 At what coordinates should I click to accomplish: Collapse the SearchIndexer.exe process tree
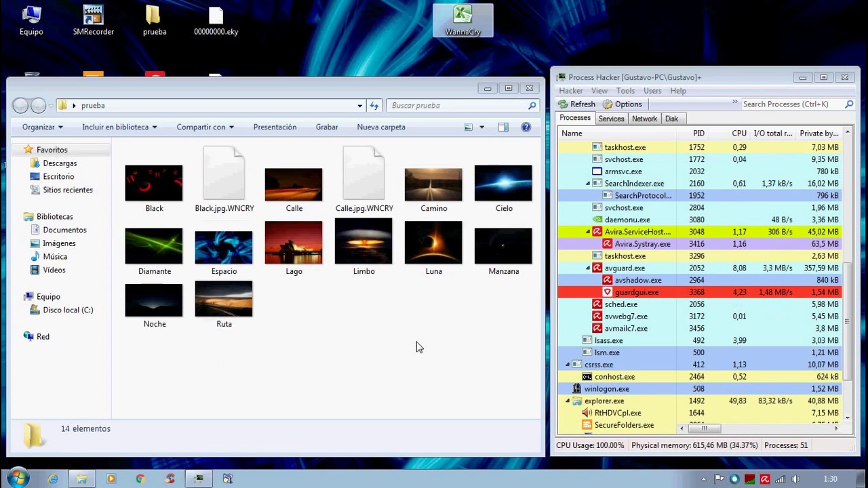[x=588, y=184]
